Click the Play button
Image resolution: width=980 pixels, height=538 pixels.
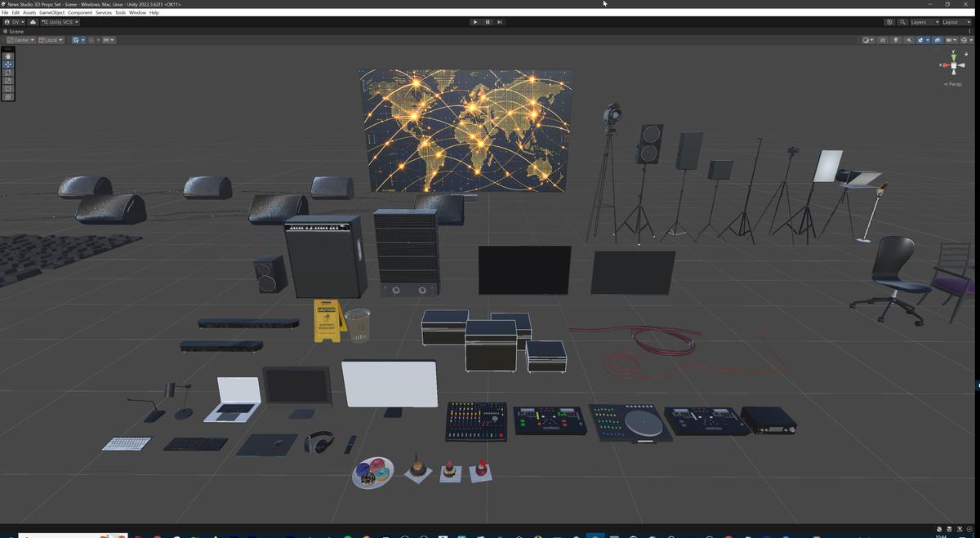tap(474, 22)
